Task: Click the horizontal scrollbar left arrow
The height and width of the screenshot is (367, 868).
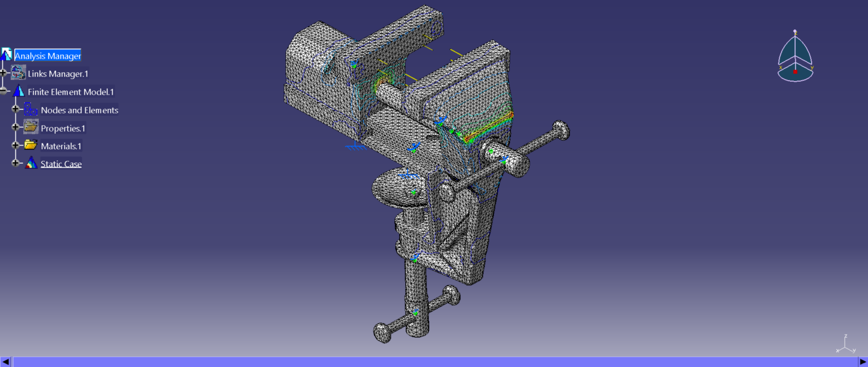Action: click(x=6, y=362)
